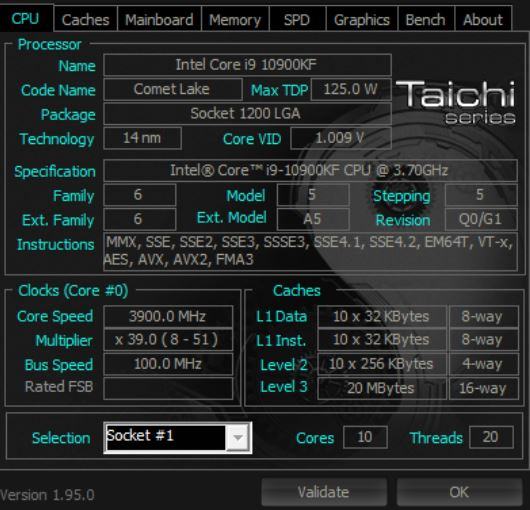Image resolution: width=530 pixels, height=510 pixels.
Task: Click the Level 2 4-way associativity value
Action: pos(484,364)
